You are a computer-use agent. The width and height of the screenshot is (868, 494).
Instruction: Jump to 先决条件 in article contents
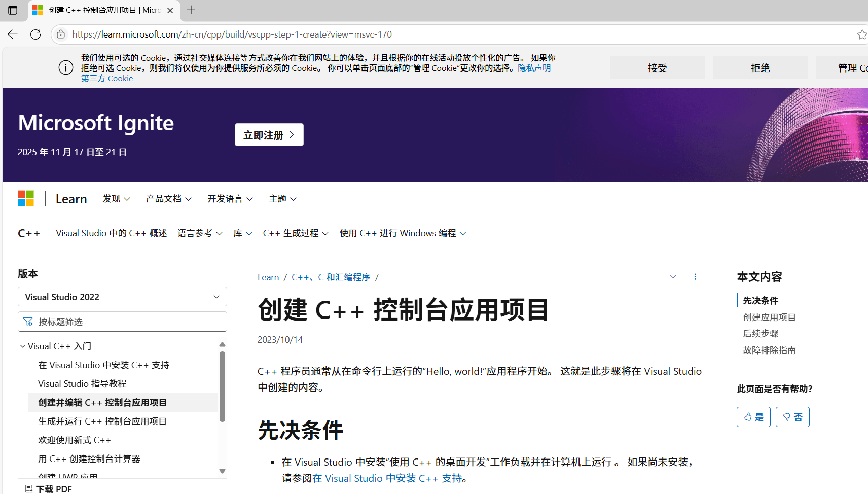[x=761, y=301]
